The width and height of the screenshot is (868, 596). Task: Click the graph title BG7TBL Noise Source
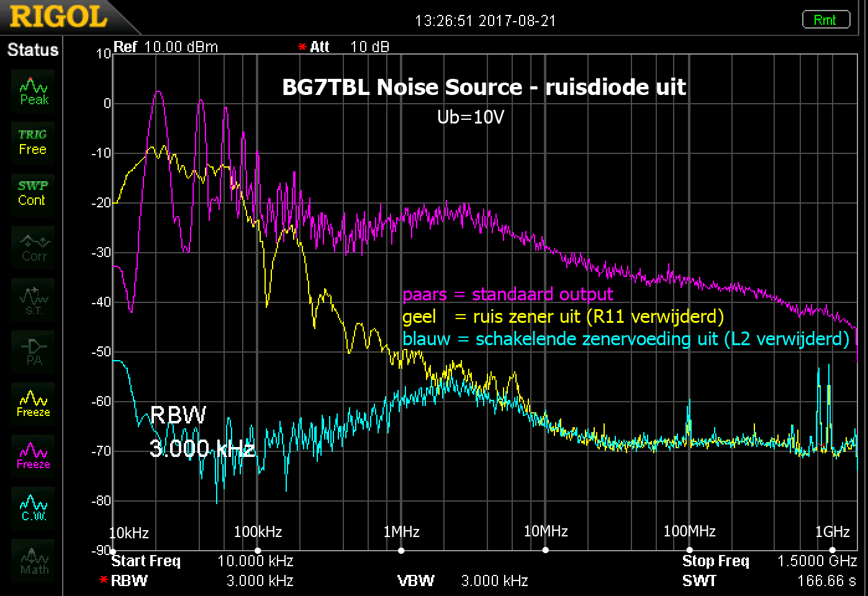click(x=484, y=87)
